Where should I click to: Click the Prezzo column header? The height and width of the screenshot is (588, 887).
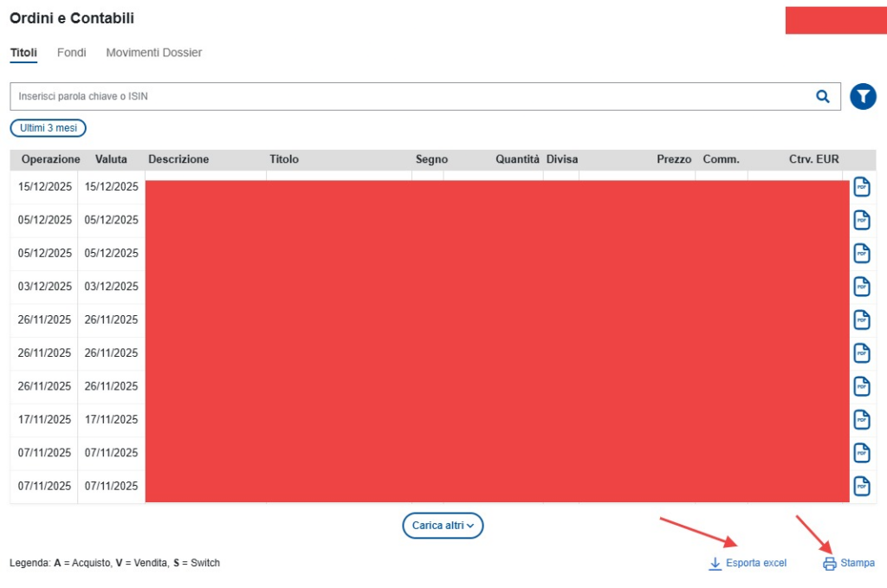(674, 159)
